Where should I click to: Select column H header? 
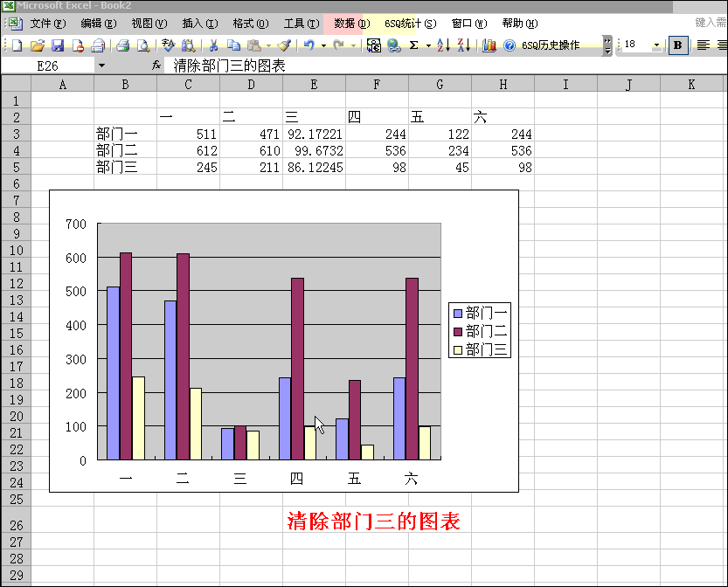(503, 84)
